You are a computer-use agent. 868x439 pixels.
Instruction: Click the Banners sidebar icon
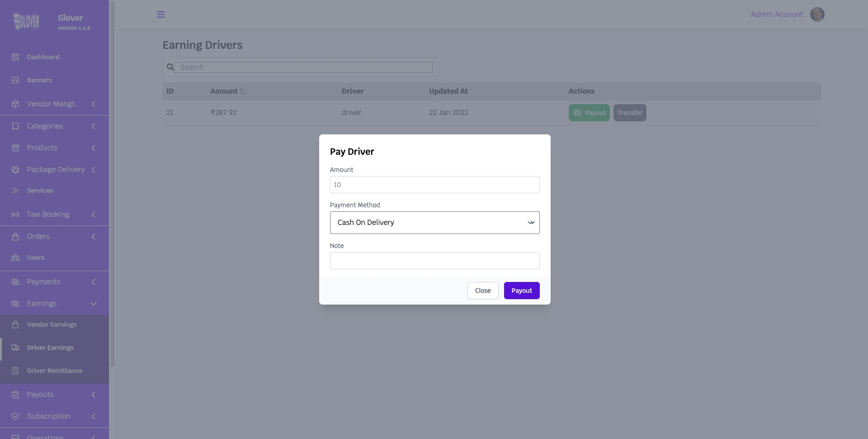point(15,80)
